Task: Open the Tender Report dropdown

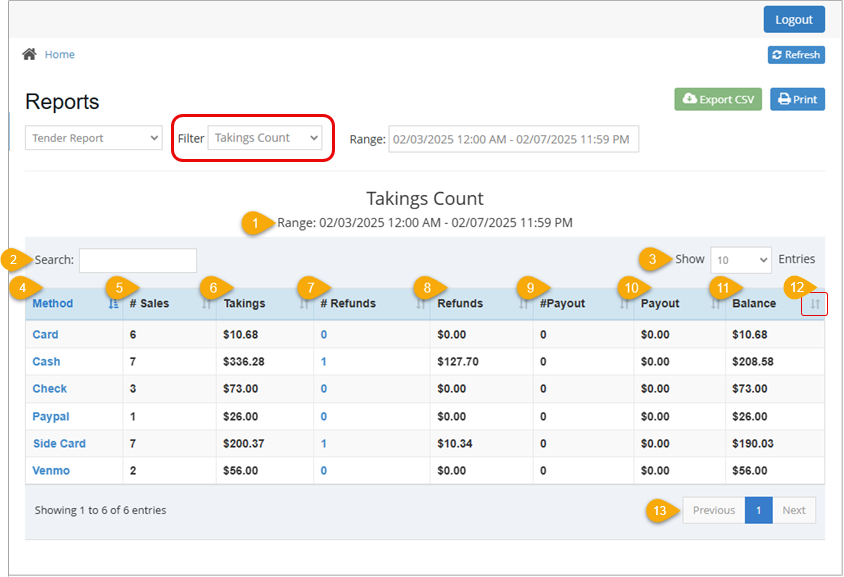Action: [x=93, y=138]
